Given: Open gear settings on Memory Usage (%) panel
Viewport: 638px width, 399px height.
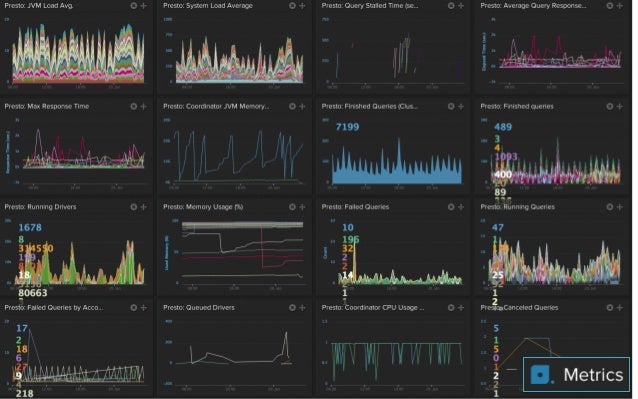Looking at the screenshot, I should click(292, 207).
